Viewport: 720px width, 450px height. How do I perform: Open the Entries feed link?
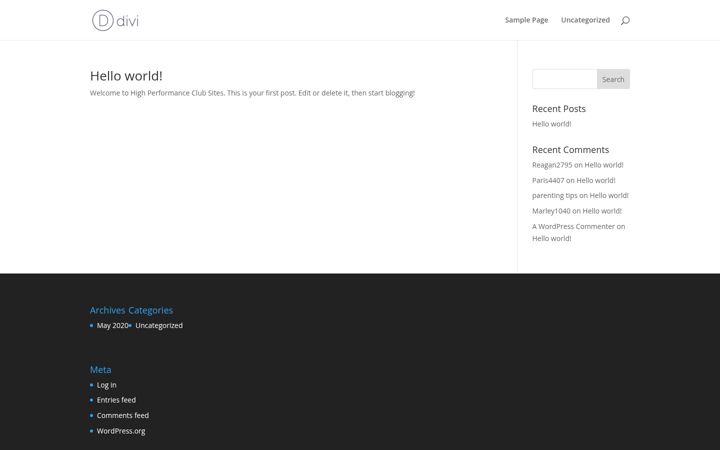pyautogui.click(x=116, y=400)
